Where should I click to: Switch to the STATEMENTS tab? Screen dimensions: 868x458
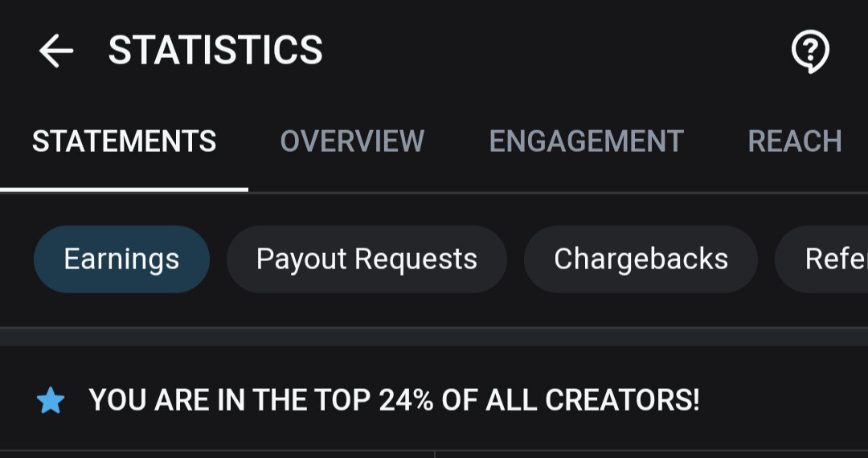(x=124, y=142)
